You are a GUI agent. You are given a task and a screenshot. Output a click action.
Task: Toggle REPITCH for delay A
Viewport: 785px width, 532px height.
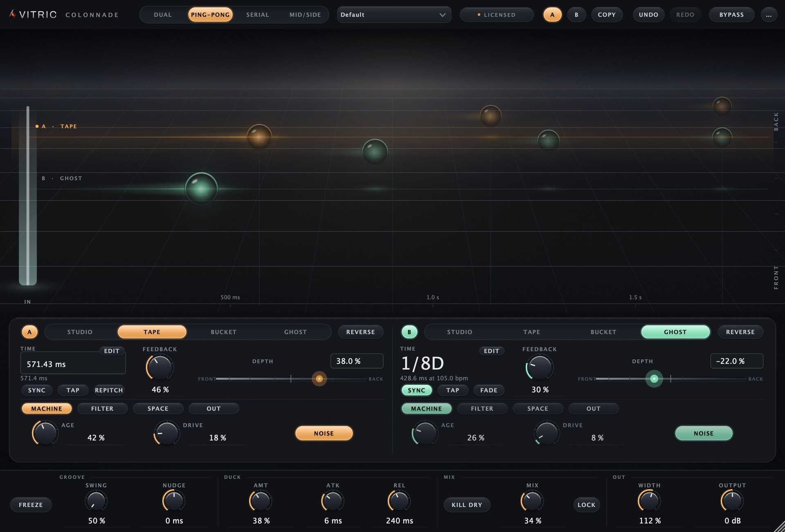[109, 390]
